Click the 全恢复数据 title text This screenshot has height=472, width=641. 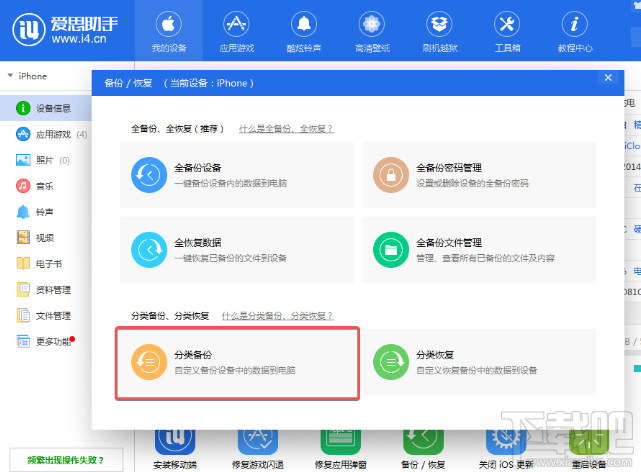point(197,243)
